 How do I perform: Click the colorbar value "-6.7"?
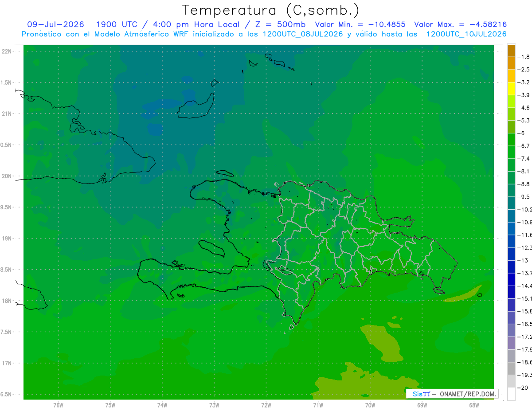[x=524, y=146]
